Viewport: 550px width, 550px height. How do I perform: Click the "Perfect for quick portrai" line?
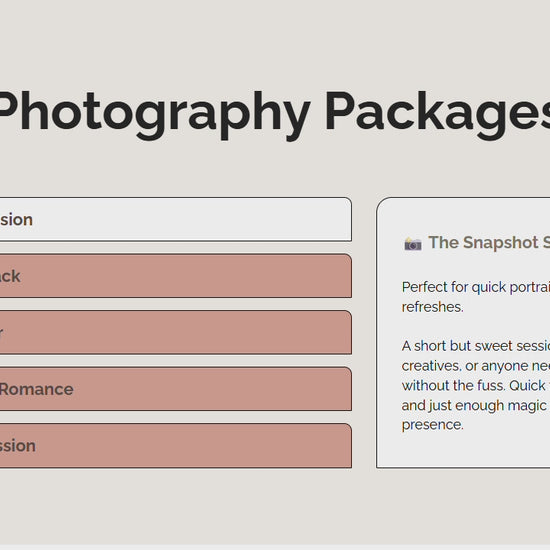pos(476,287)
